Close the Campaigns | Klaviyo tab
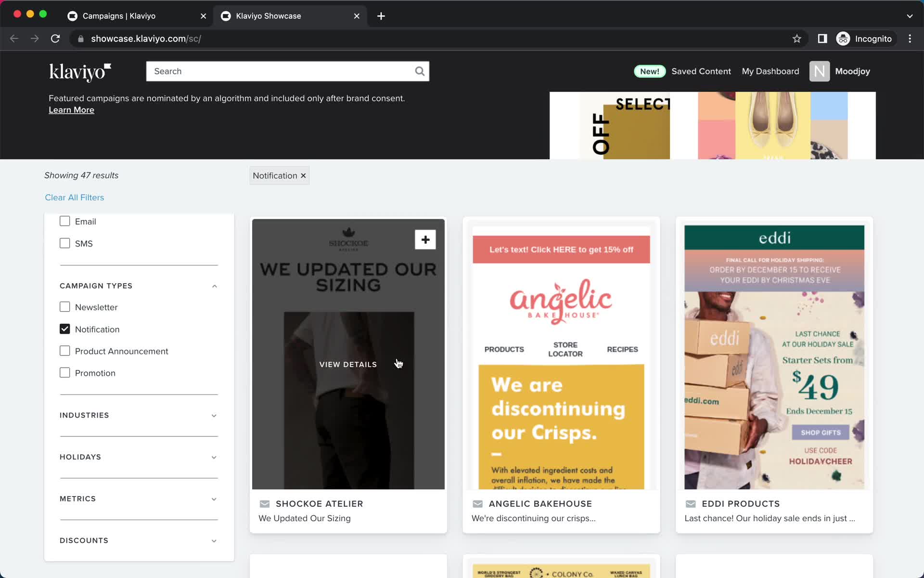Image resolution: width=924 pixels, height=578 pixels. (203, 16)
